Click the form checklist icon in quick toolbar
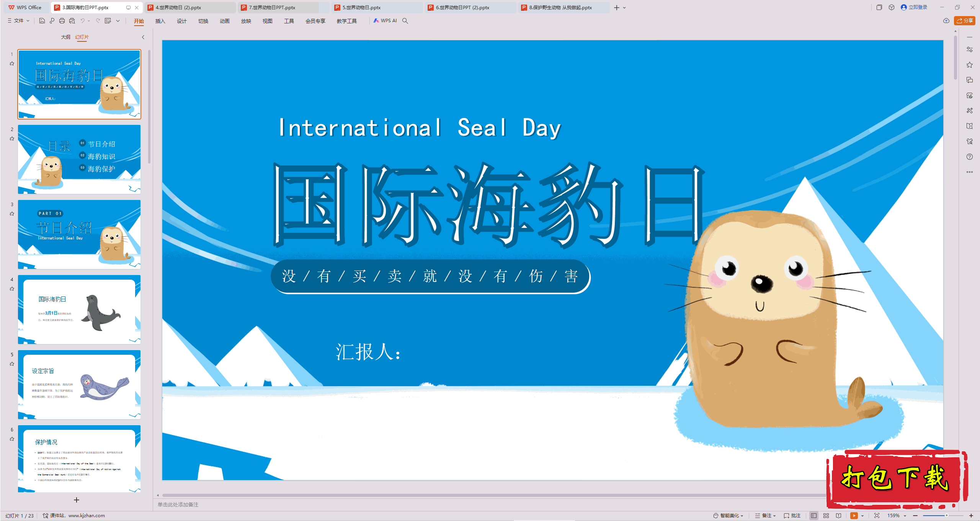 tap(108, 21)
